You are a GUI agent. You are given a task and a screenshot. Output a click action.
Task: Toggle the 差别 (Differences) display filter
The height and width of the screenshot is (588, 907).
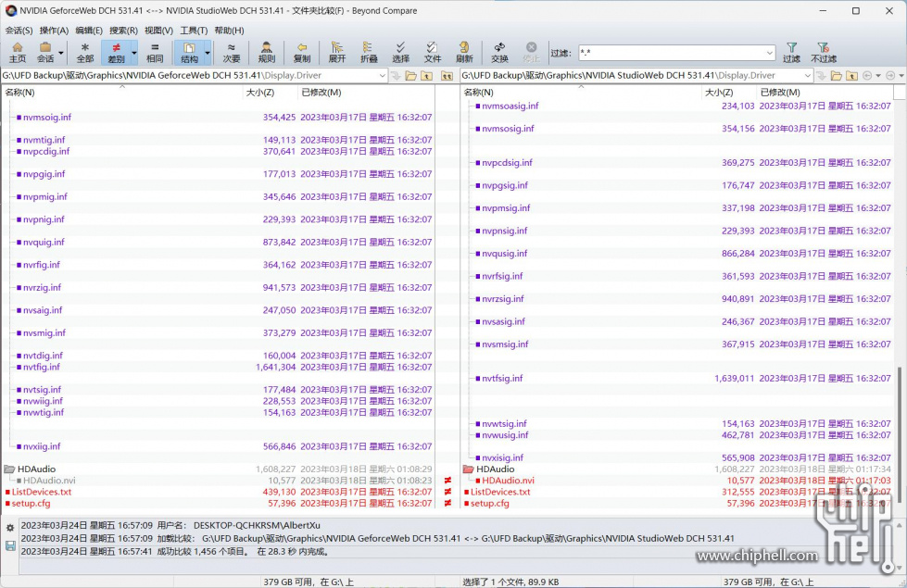tap(116, 53)
